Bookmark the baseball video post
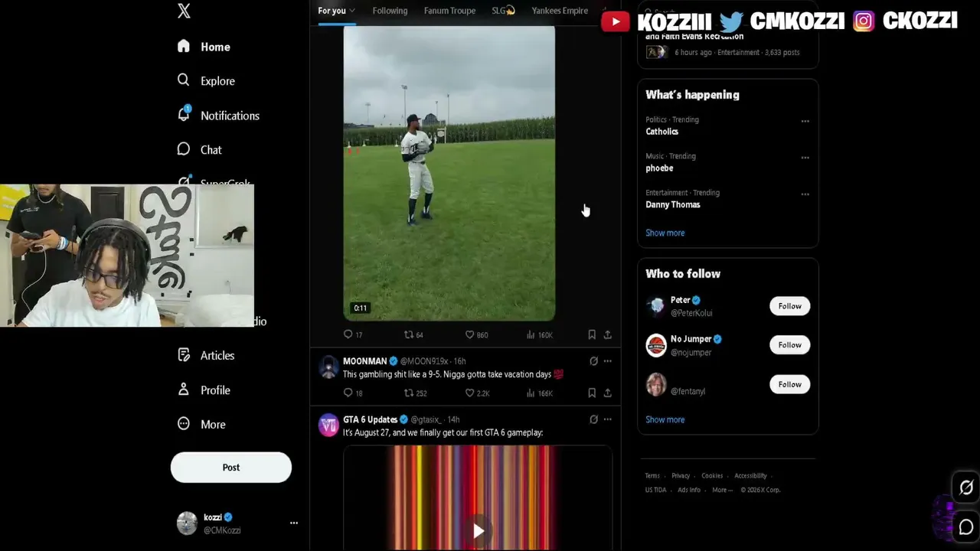Screen dimensions: 980x551 [x=592, y=334]
